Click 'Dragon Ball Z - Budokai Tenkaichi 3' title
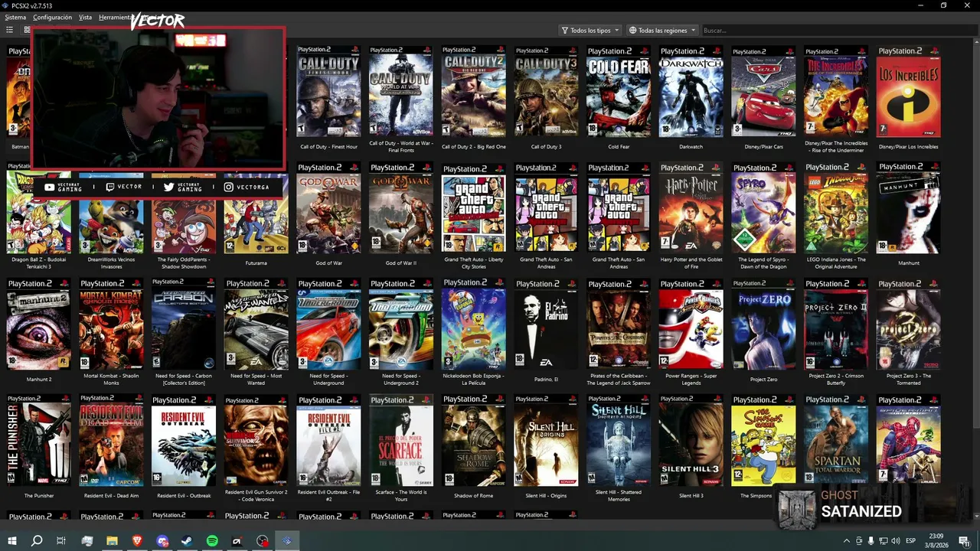 click(39, 263)
